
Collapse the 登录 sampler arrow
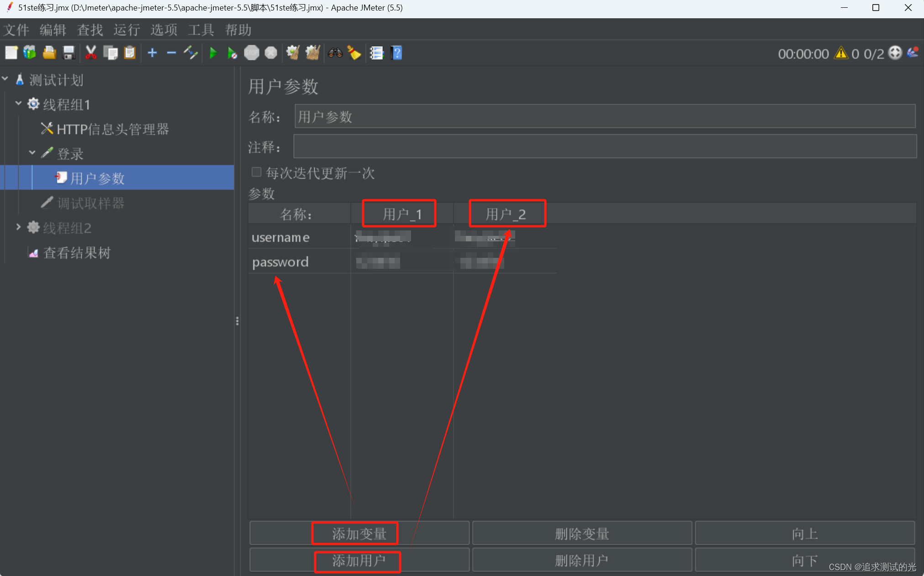point(32,153)
